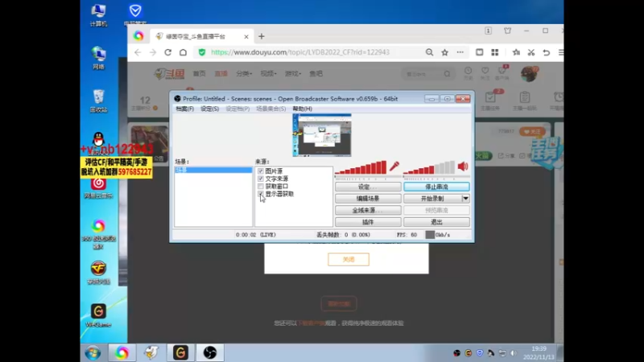Bookmark page with the address bar star
Screen dimensions: 644x362
click(445, 52)
